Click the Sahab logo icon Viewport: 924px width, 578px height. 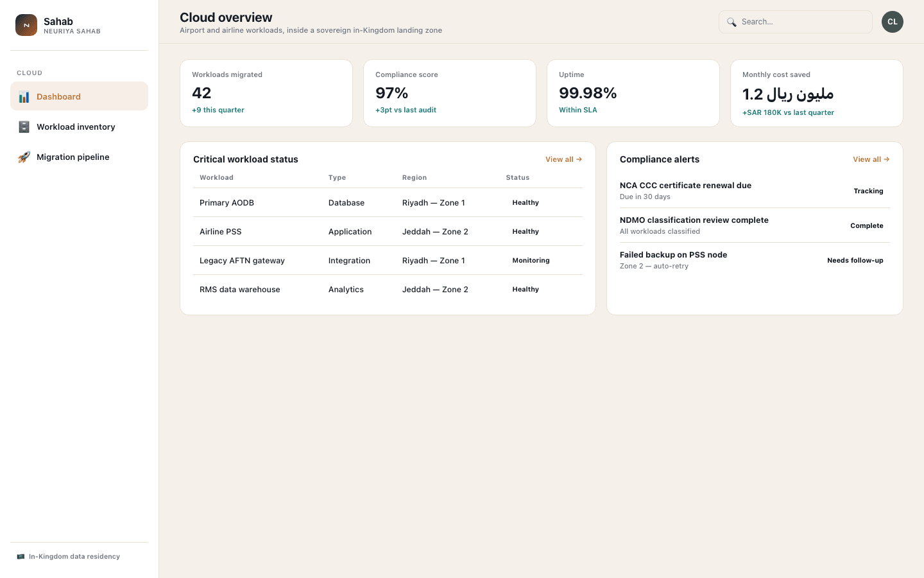coord(26,25)
